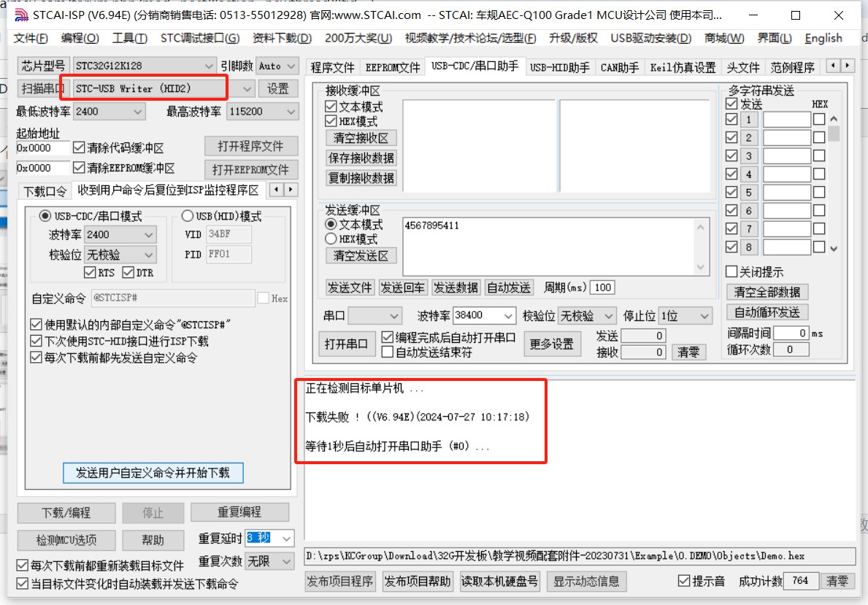Expand the serial helper 波特率 38400 dropdown

point(508,315)
